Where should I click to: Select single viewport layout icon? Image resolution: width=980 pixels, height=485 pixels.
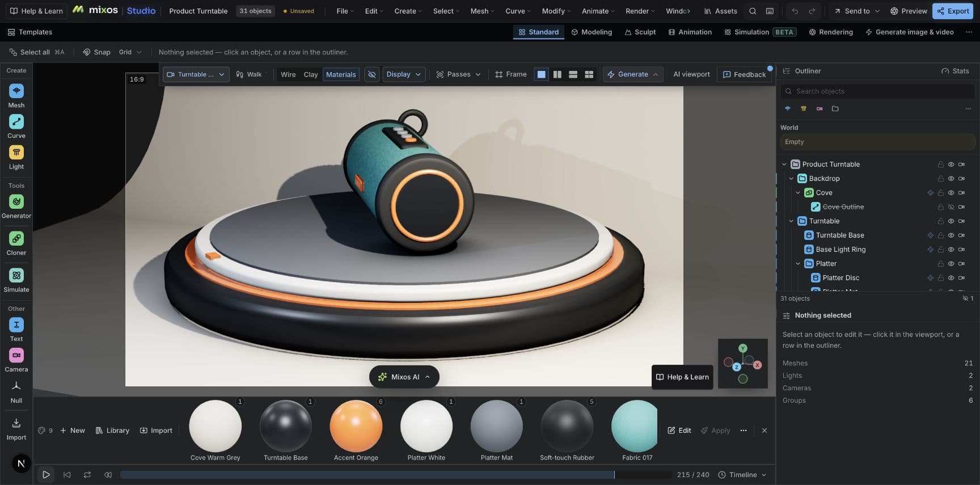(x=542, y=74)
